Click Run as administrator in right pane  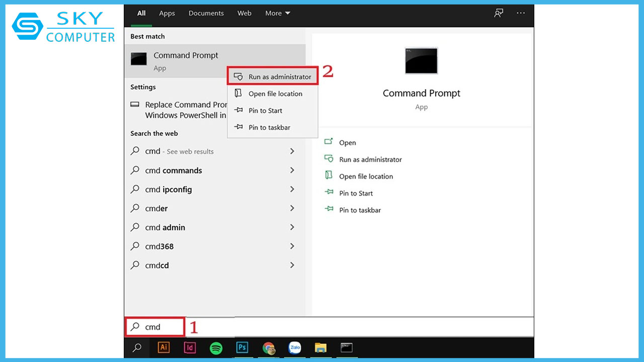370,159
